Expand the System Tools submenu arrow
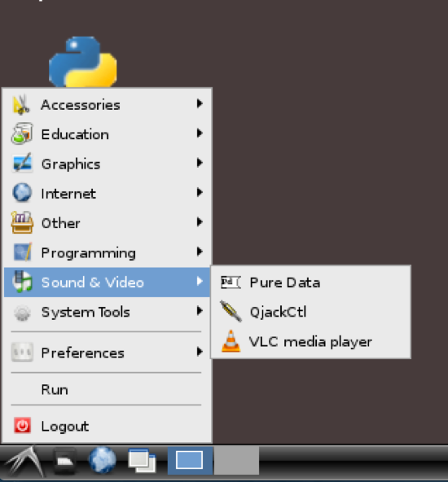The height and width of the screenshot is (482, 448). (x=200, y=311)
